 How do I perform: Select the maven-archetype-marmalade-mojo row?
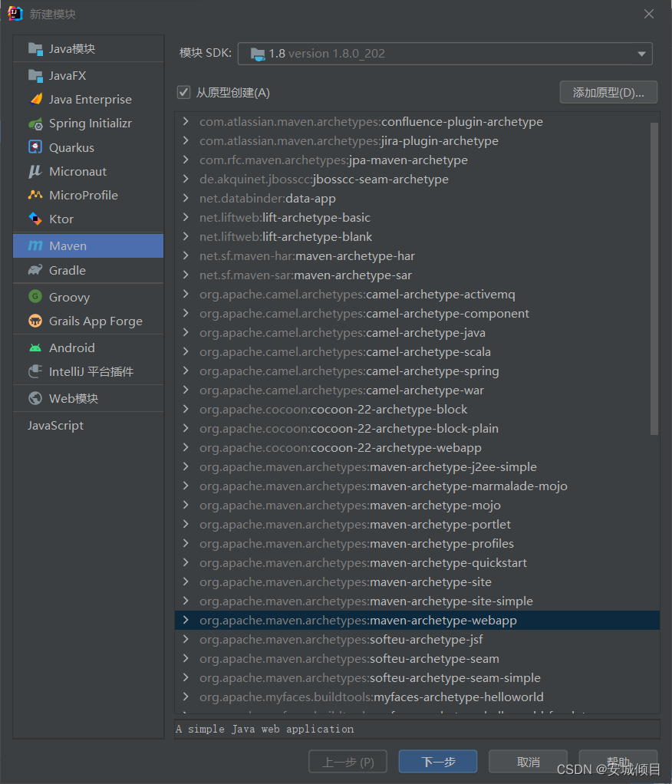[417, 486]
